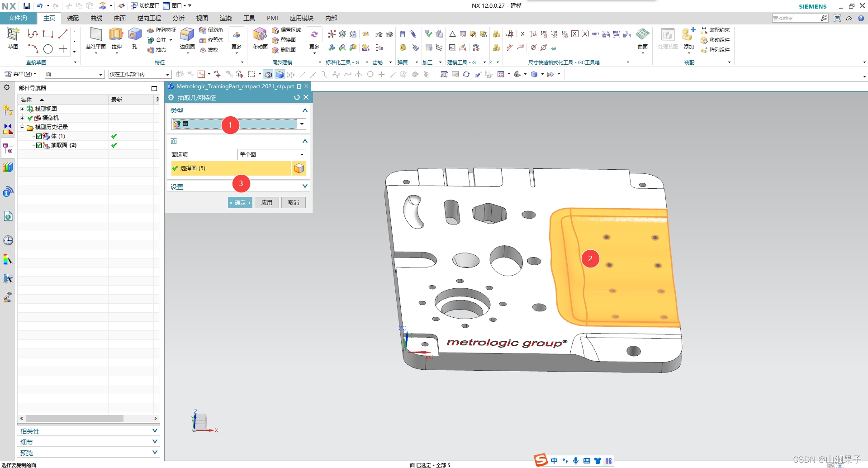Screen dimensions: 868x468
Task: Select the arc sketch tool
Action: click(33, 49)
